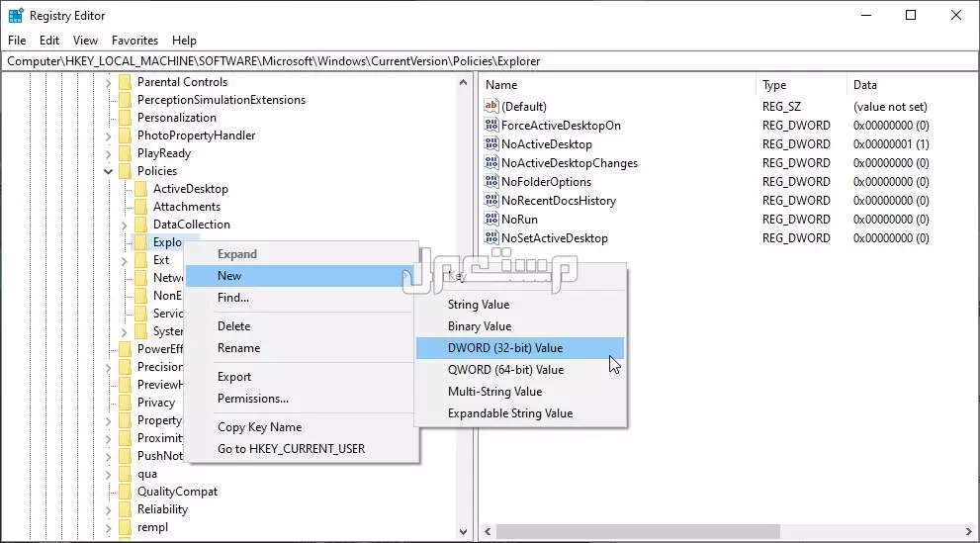The image size is (980, 543).
Task: Click the PerceptionSimulationExtensions folder icon
Action: coord(125,100)
